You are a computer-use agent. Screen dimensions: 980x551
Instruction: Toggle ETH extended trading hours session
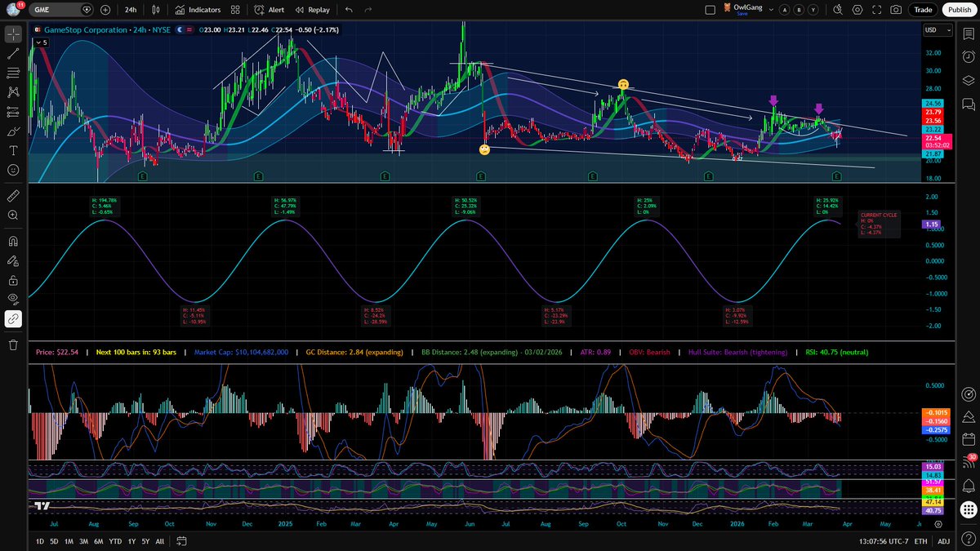coord(920,541)
